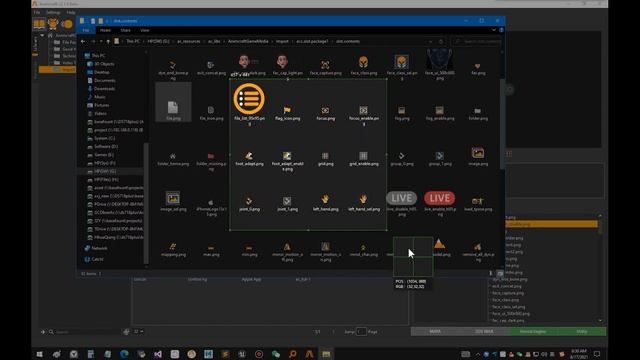Open Microsoft Edge from taskbar
The height and width of the screenshot is (360, 640).
(124, 354)
